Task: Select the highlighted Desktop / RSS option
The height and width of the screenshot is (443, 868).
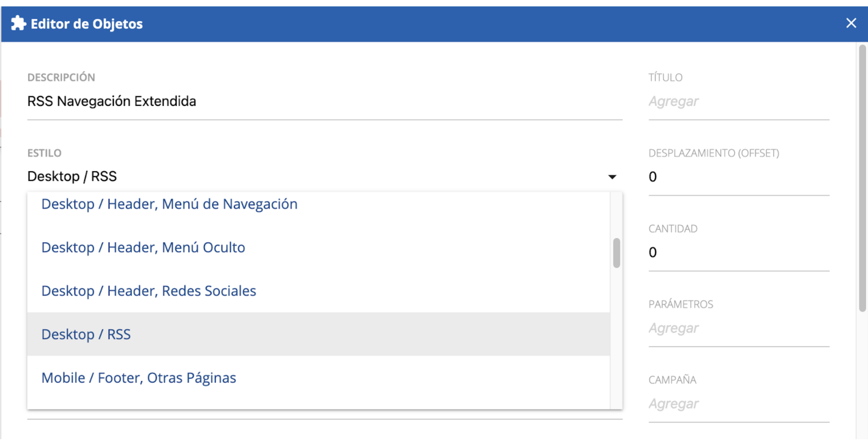Action: (x=319, y=334)
